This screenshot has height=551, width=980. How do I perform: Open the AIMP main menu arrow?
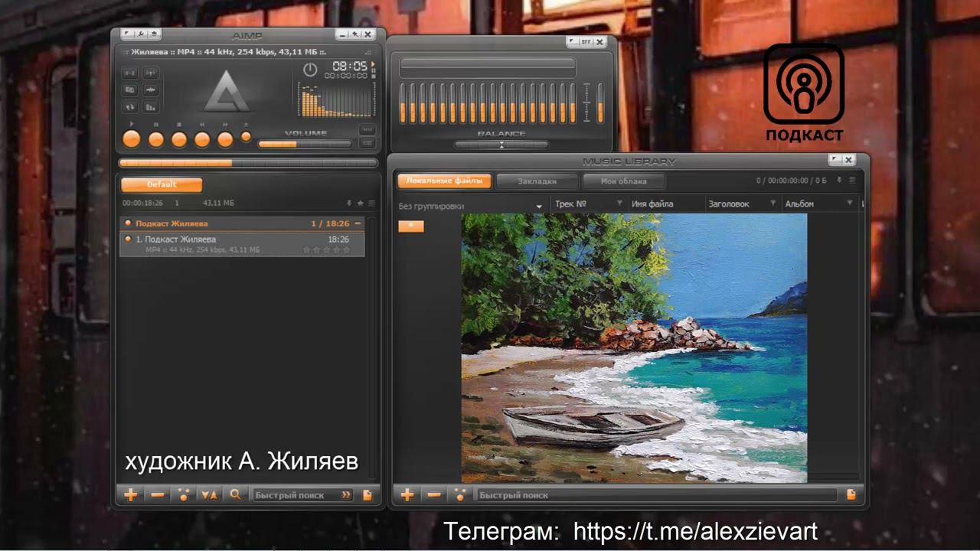(126, 34)
